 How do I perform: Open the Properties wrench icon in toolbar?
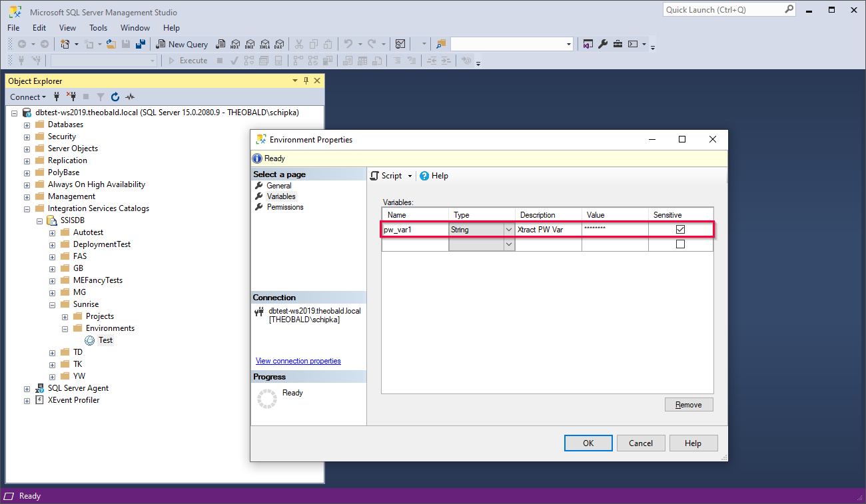[x=603, y=44]
